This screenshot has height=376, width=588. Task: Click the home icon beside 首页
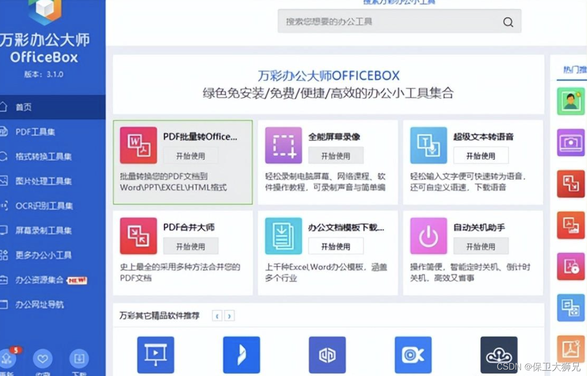3,107
